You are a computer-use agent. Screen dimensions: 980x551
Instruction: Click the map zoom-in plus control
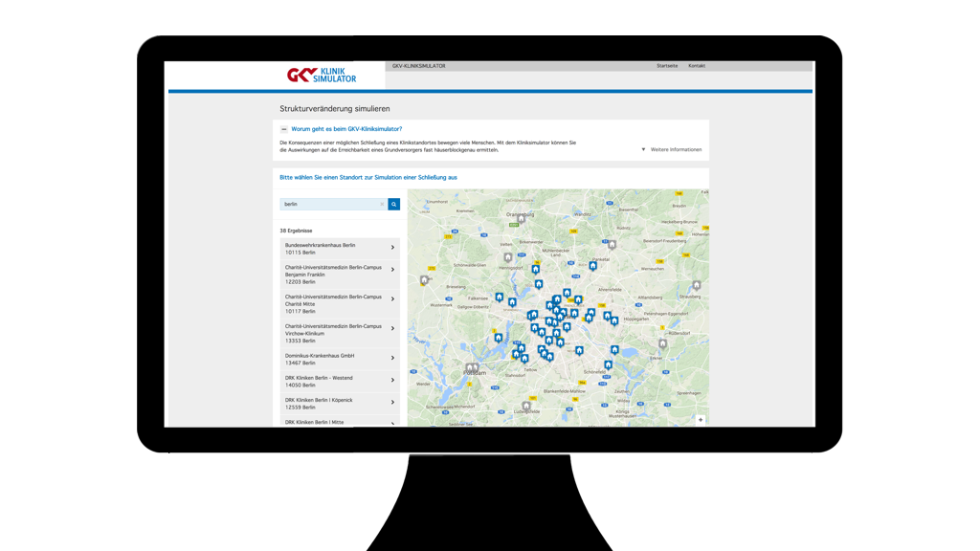point(701,419)
